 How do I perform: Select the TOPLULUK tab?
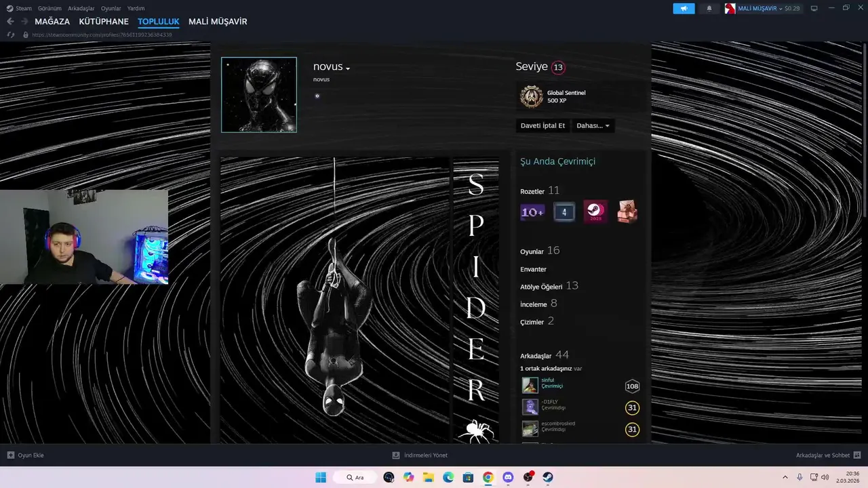click(x=159, y=22)
